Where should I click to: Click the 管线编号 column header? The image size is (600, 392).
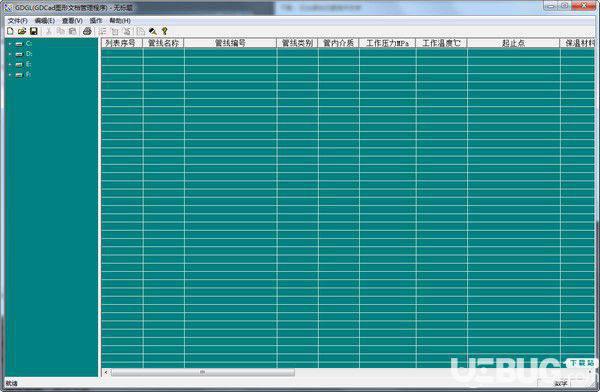(x=230, y=43)
